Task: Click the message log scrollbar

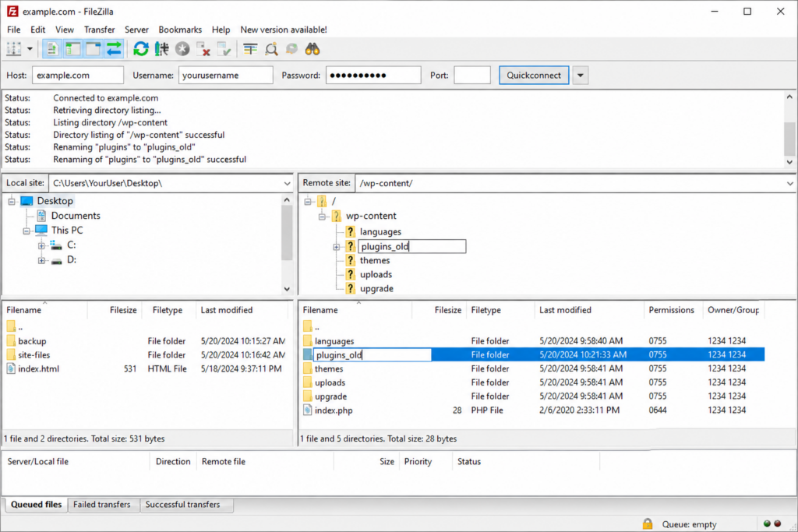Action: [789, 139]
